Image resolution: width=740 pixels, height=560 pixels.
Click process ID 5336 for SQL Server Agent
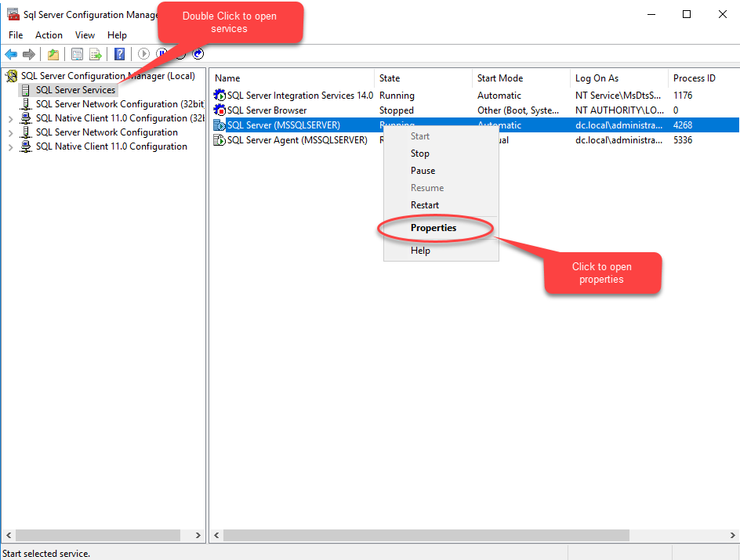click(683, 140)
